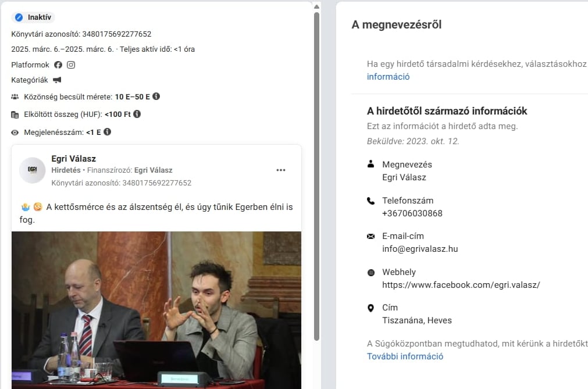Click the Egri Válasz page name
The width and height of the screenshot is (588, 389).
click(x=73, y=159)
